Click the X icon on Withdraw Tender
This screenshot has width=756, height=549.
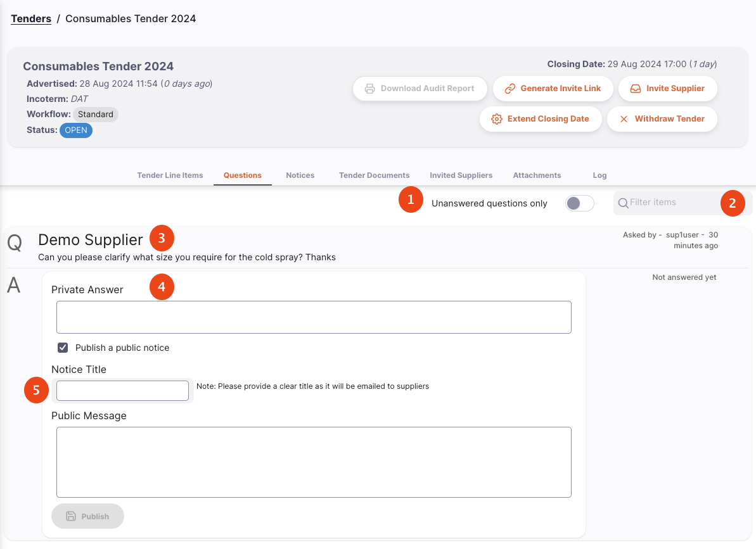(x=624, y=119)
